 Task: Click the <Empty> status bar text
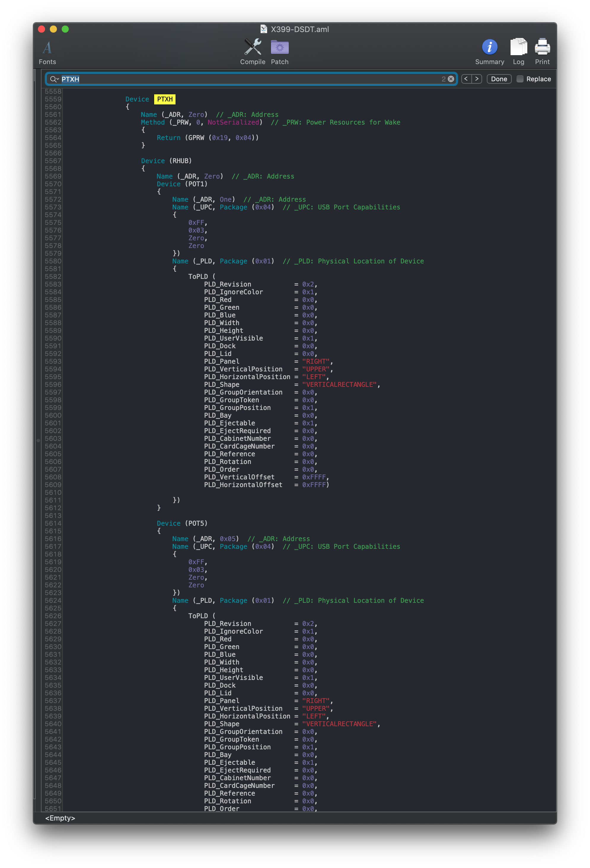coord(60,818)
